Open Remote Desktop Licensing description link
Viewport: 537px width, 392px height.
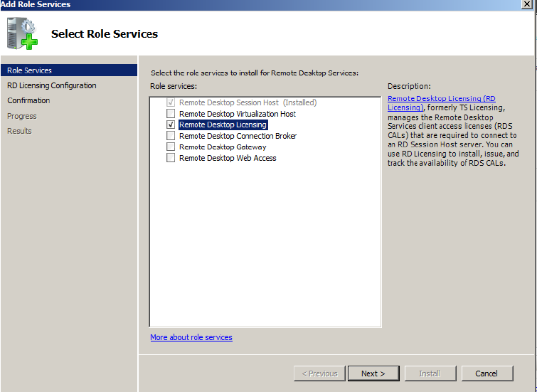pos(441,98)
